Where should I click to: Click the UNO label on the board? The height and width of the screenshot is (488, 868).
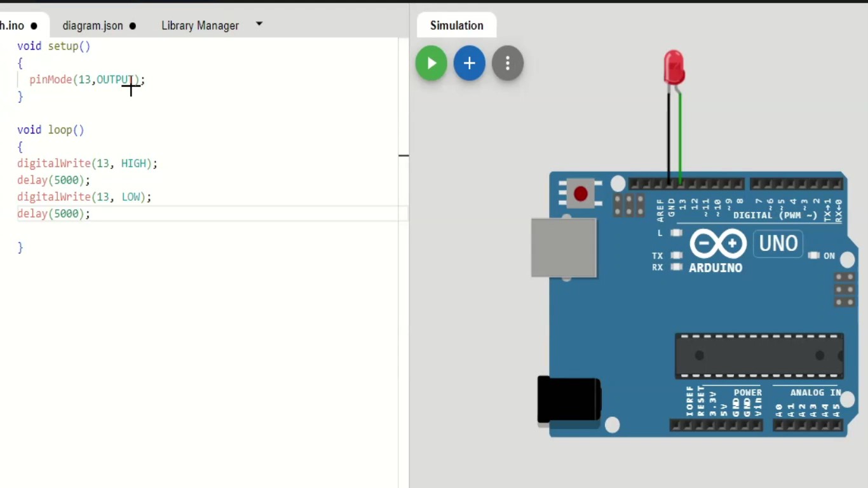pos(778,244)
